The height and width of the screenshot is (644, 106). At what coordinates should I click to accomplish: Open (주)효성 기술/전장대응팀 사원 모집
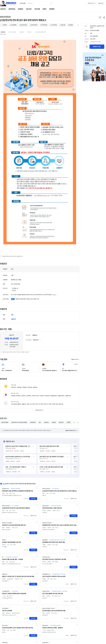coord(12,542)
